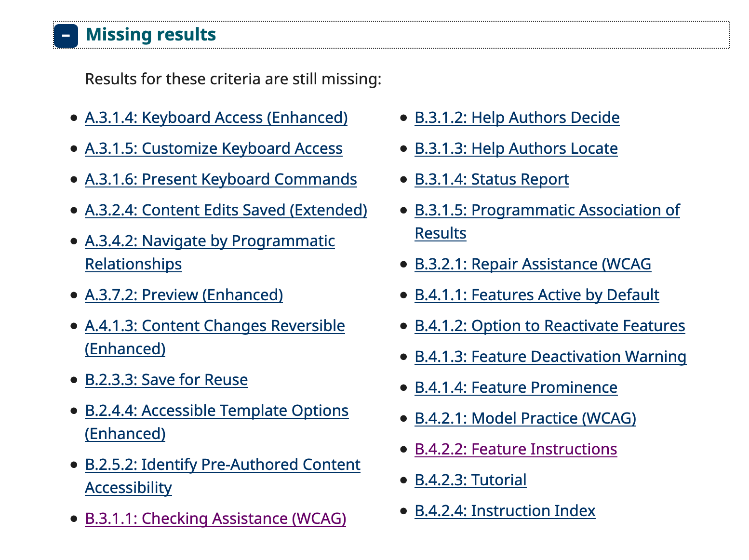
Task: Open B.2.4.4: Accessible Template Options (Enhanced)
Action: [x=216, y=410]
